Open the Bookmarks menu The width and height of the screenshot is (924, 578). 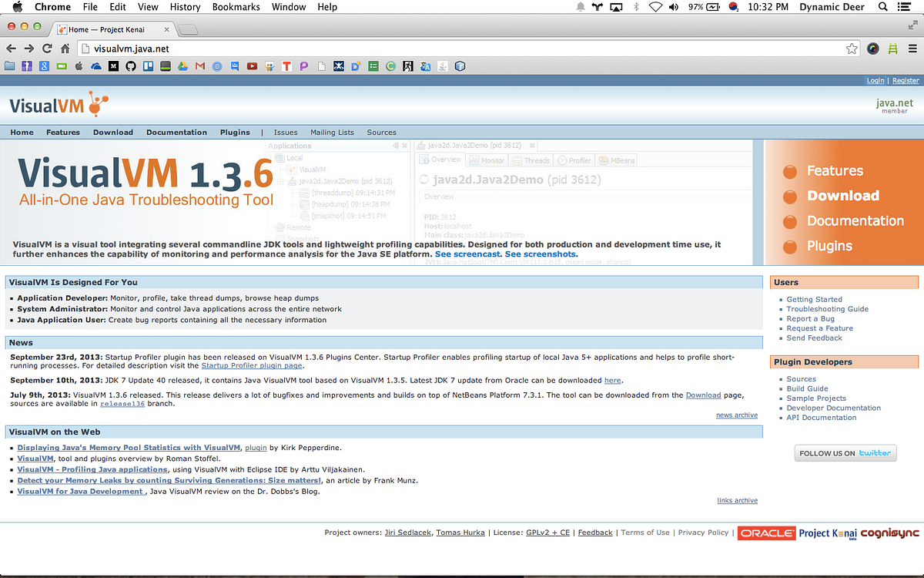pos(236,7)
